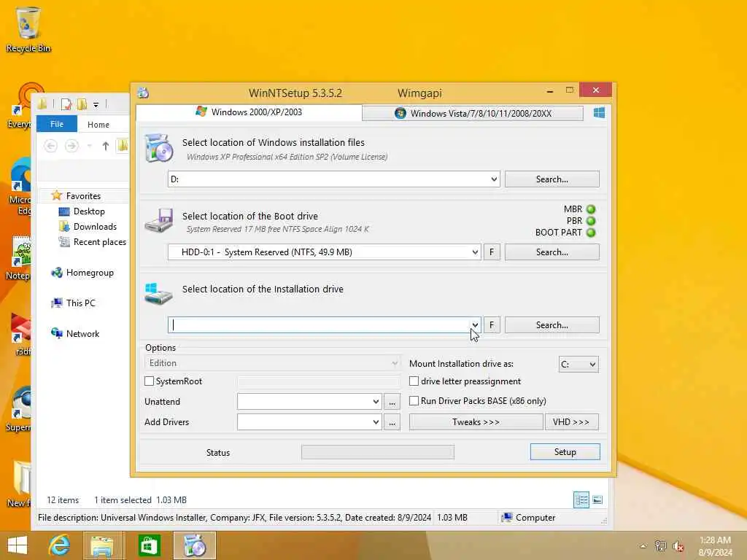The height and width of the screenshot is (560, 747).
Task: Expand Installation drive selection dropdown
Action: 475,324
